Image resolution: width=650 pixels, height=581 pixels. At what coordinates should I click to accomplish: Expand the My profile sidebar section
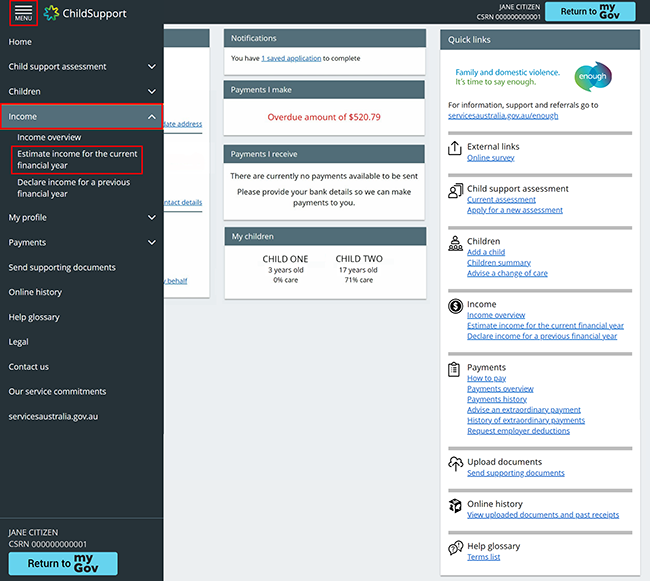tap(152, 217)
